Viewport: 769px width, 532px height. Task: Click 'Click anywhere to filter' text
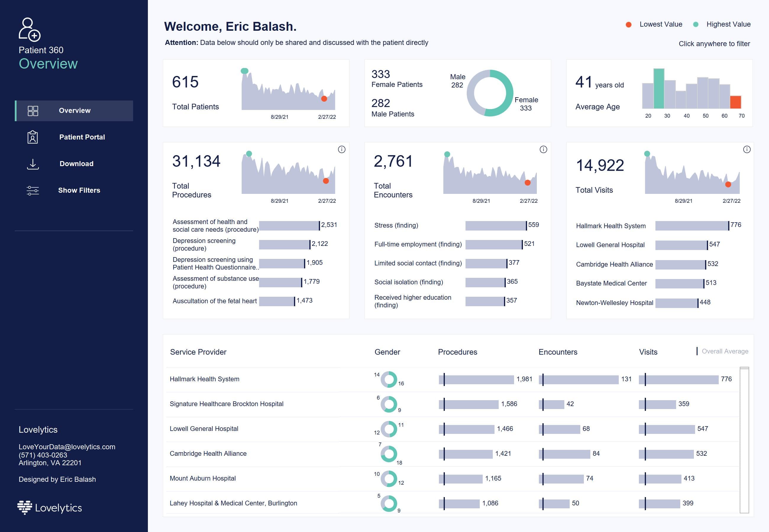click(x=714, y=44)
